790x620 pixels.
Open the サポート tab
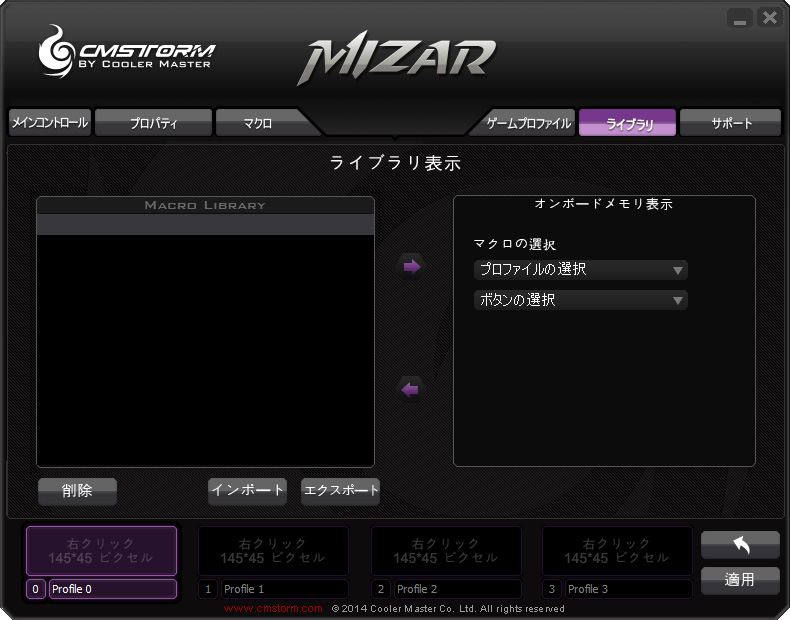pyautogui.click(x=731, y=122)
